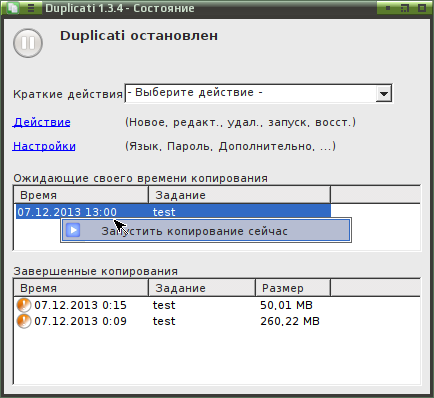Click the paused Duplicati status icon
This screenshot has width=434, height=398.
28,43
